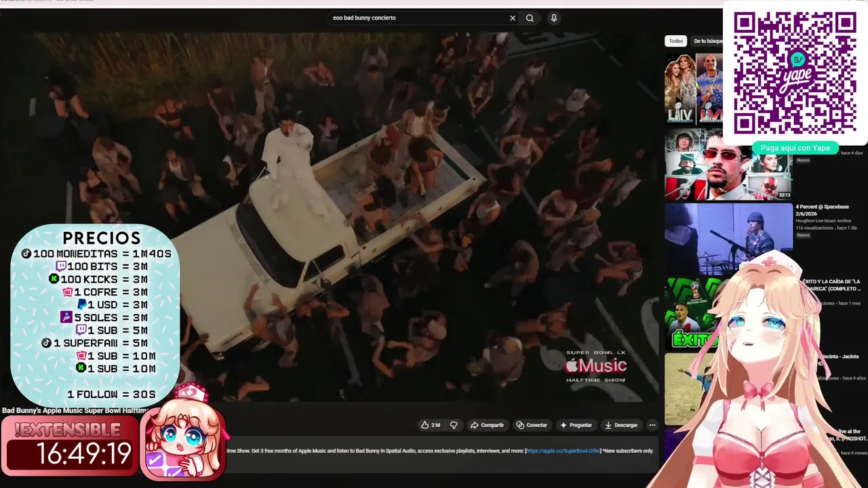Open the apple.co/SuperBowl-Offer link

563,451
